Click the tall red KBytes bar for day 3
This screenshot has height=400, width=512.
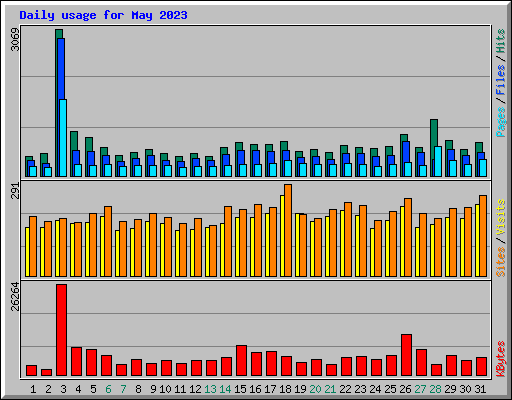[61, 330]
